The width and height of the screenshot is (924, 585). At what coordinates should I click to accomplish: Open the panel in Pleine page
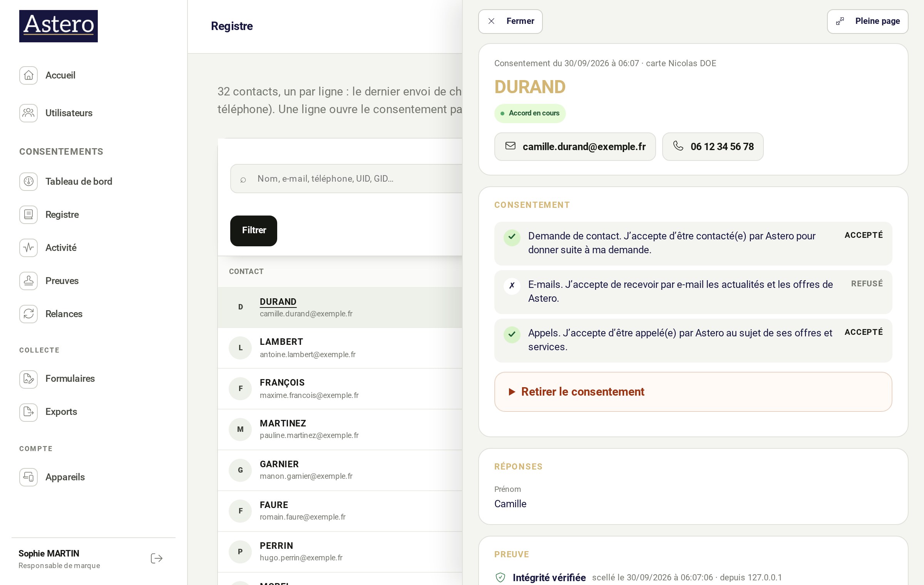click(867, 22)
